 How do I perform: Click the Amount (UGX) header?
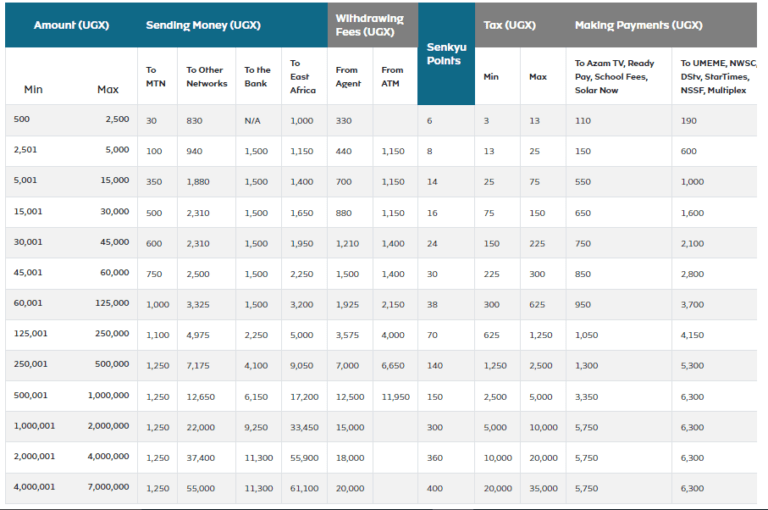(x=71, y=25)
